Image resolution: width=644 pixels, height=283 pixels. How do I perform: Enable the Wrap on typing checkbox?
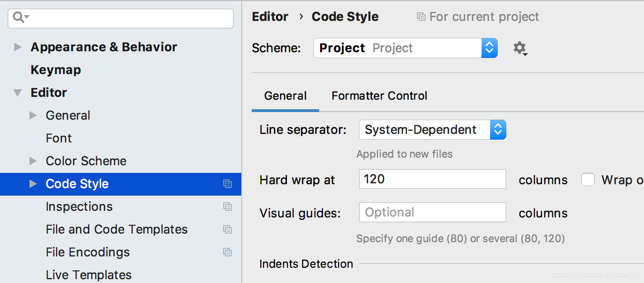588,180
